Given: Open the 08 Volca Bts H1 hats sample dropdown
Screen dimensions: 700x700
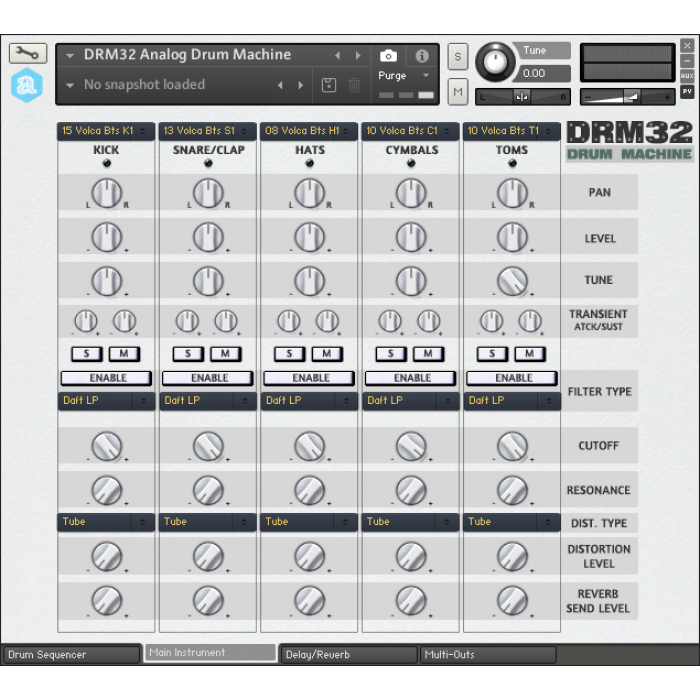Looking at the screenshot, I should 309,131.
